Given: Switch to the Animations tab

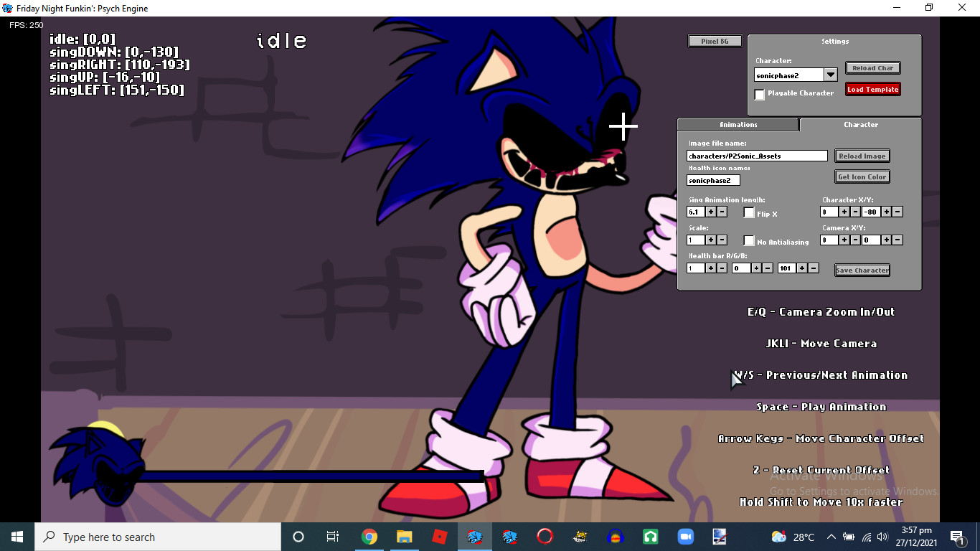Looking at the screenshot, I should [738, 124].
